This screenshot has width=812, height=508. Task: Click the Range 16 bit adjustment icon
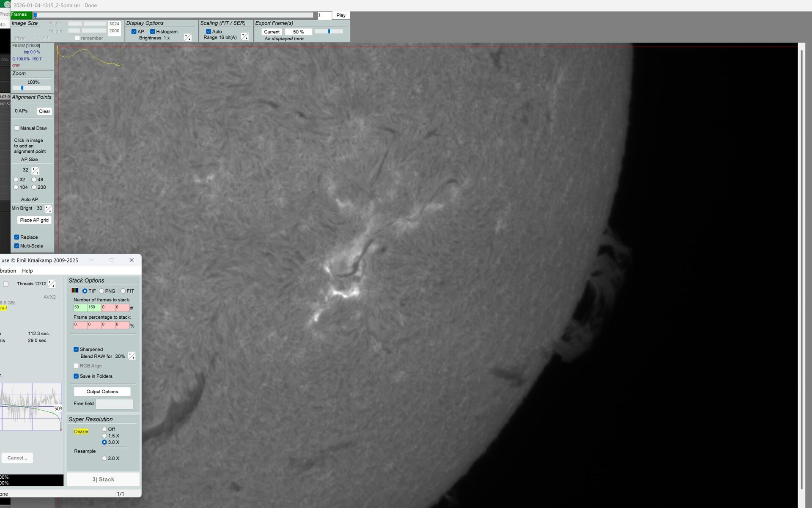pyautogui.click(x=244, y=37)
